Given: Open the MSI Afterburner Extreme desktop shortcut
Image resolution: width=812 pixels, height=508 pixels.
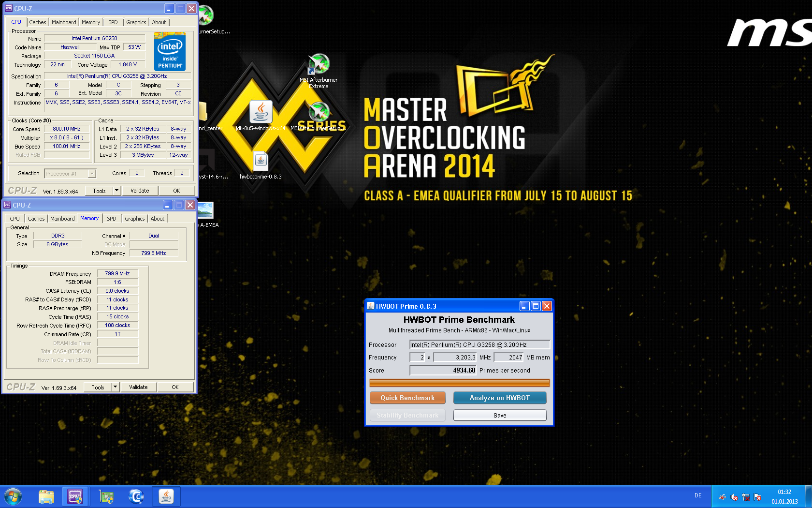Looking at the screenshot, I should (x=319, y=71).
